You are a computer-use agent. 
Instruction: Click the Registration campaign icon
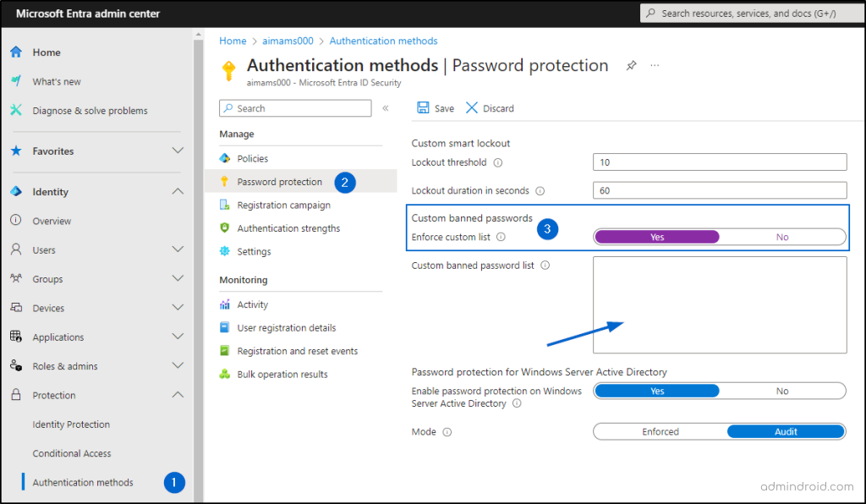click(x=225, y=205)
